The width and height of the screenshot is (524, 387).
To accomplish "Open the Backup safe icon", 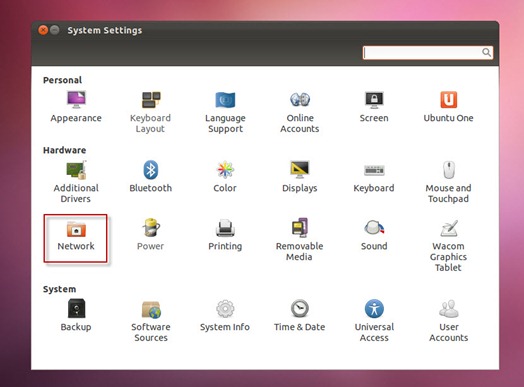I will click(x=76, y=308).
